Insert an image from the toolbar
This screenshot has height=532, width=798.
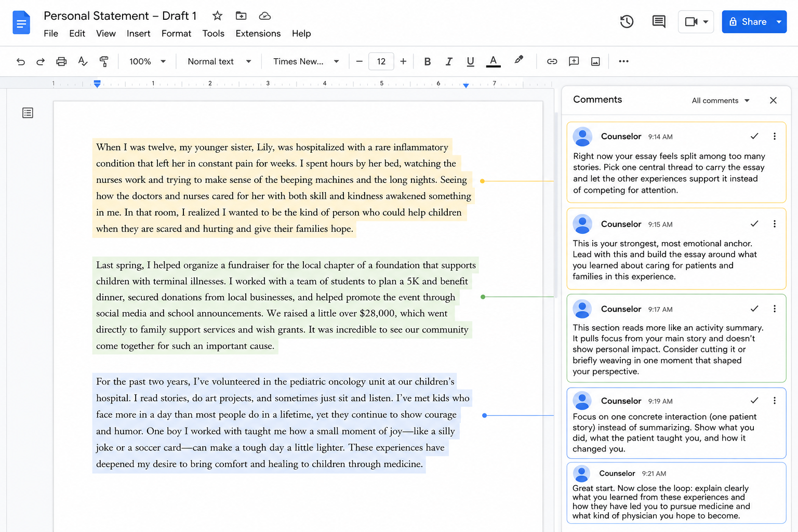tap(595, 61)
